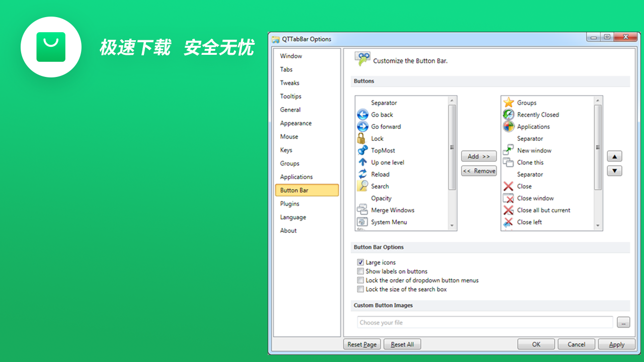Enable Lock the size of the search box

point(360,290)
